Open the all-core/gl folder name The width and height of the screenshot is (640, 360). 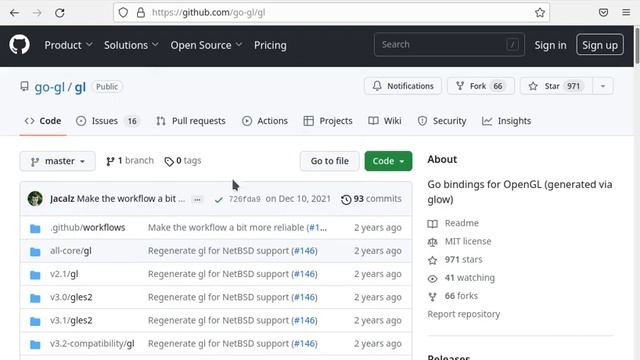(x=71, y=251)
